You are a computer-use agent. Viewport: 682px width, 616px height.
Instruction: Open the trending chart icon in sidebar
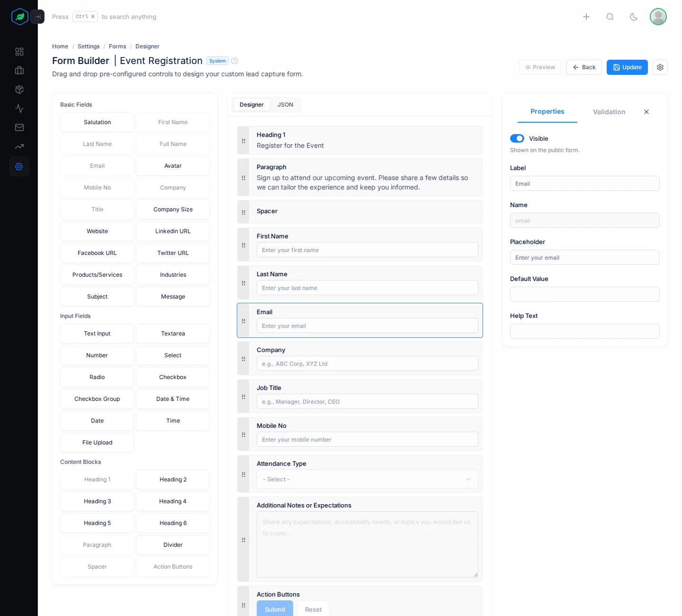click(19, 146)
